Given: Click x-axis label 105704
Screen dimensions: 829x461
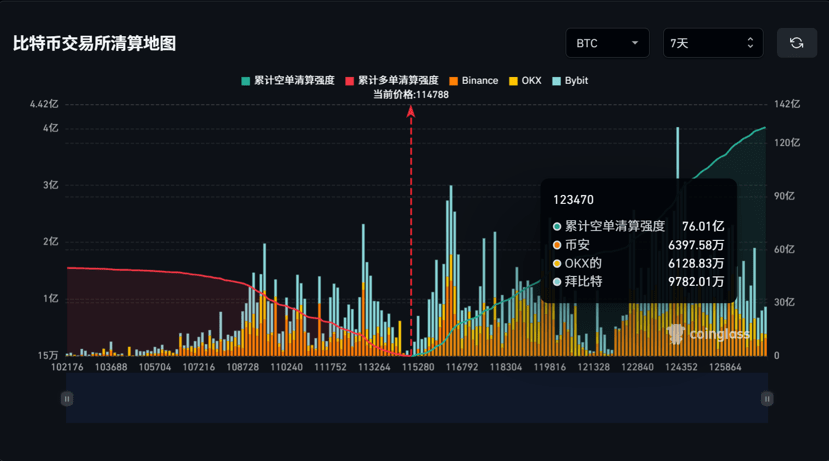Looking at the screenshot, I should [155, 367].
